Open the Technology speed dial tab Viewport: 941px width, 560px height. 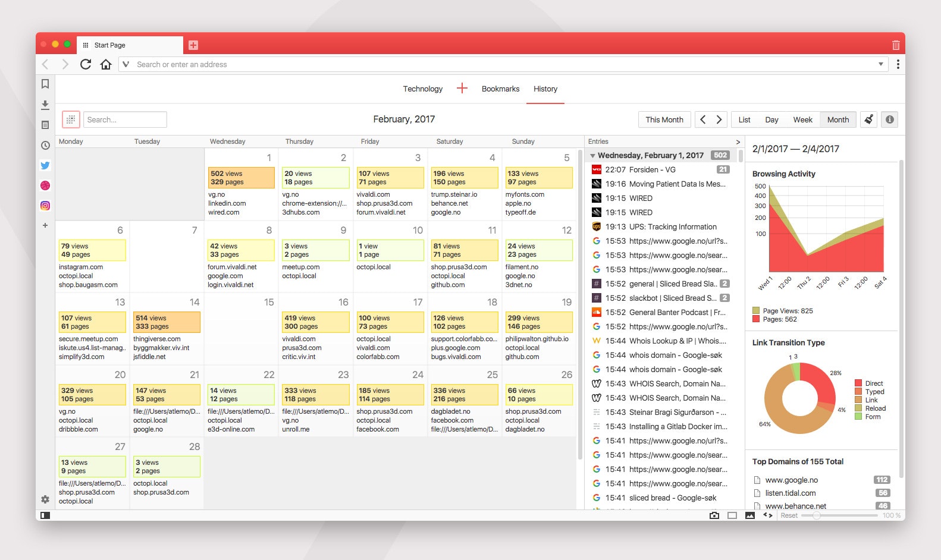point(423,89)
